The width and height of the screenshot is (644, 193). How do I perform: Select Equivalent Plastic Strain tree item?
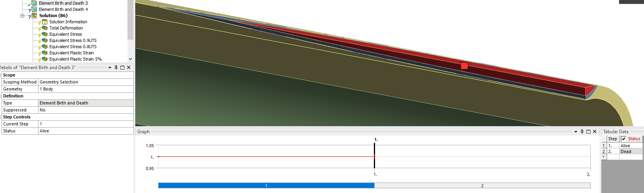click(x=72, y=53)
